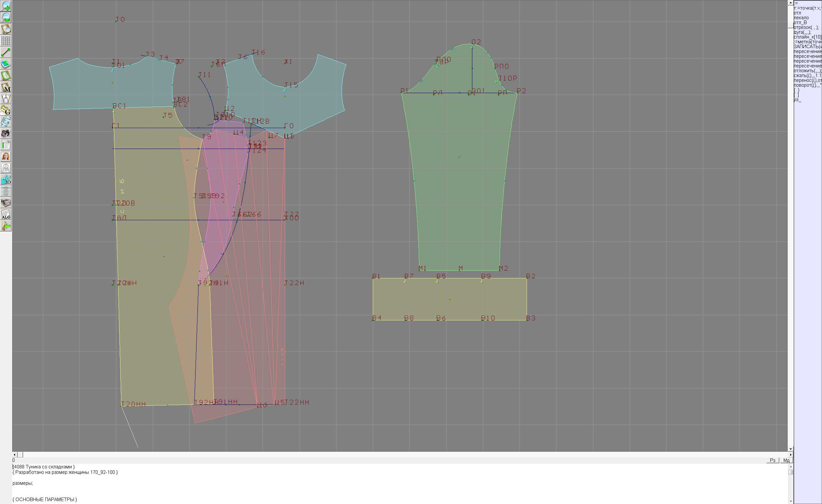The width and height of the screenshot is (822, 504).
Task: Insert the 'отрезок( , );' operator from list
Action: [x=806, y=27]
